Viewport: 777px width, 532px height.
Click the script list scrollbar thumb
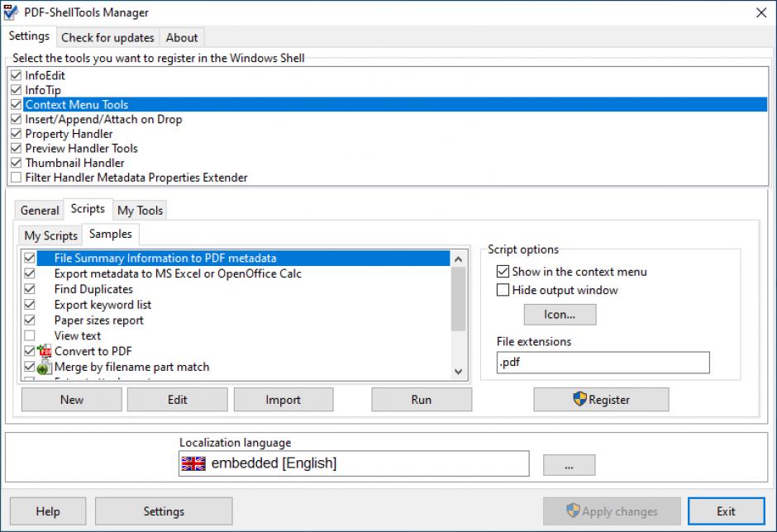[459, 299]
